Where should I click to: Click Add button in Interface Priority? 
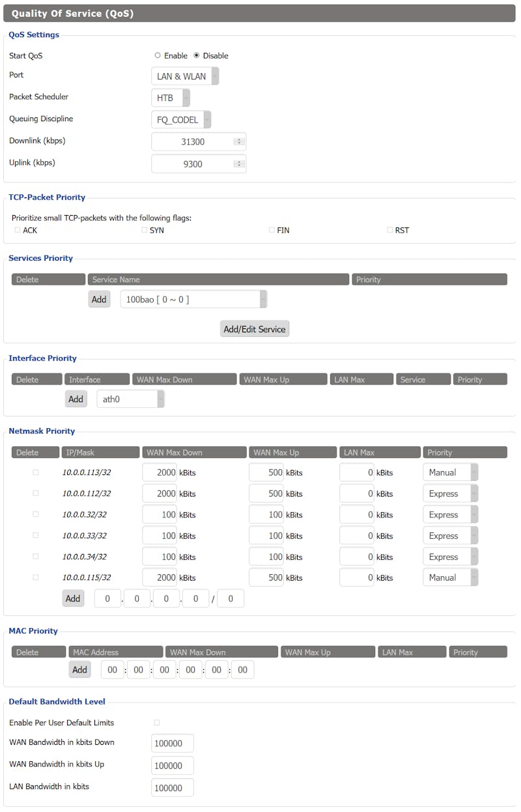coord(76,399)
